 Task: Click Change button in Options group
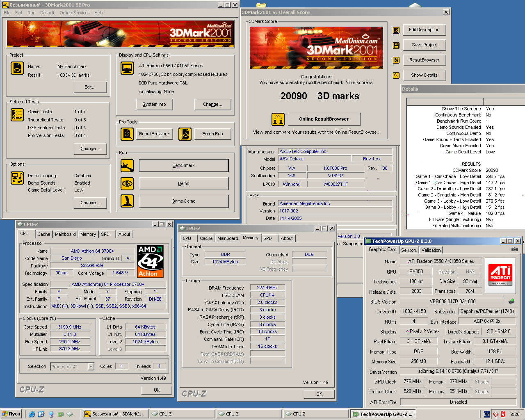[90, 203]
